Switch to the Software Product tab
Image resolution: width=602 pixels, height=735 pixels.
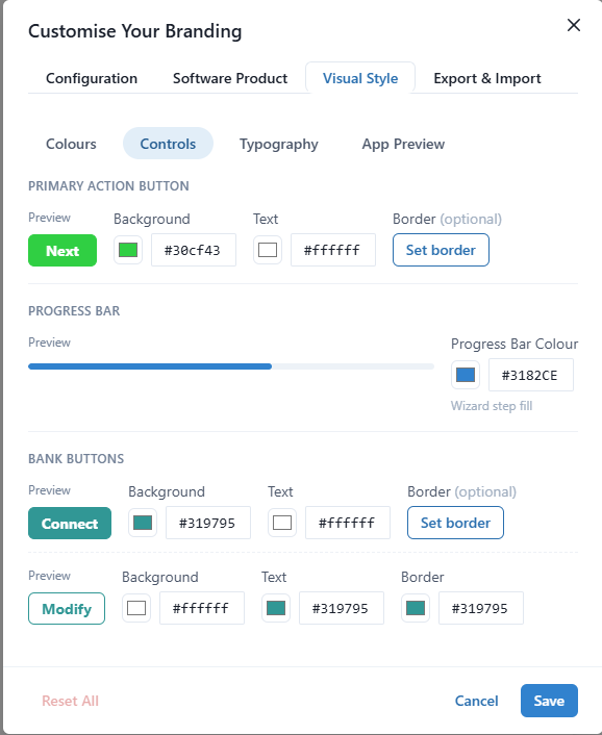230,78
